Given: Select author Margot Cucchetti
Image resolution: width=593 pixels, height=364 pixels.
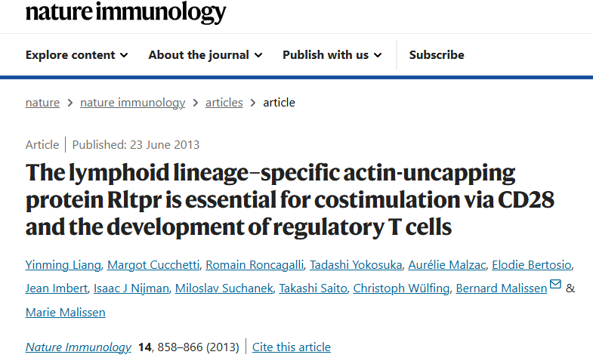Looking at the screenshot, I should [153, 264].
